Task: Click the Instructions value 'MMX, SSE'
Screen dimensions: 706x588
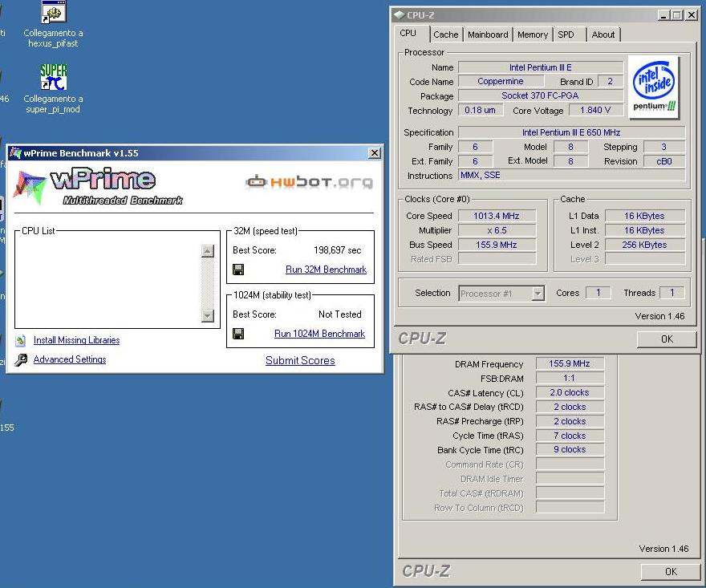Action: click(x=571, y=175)
